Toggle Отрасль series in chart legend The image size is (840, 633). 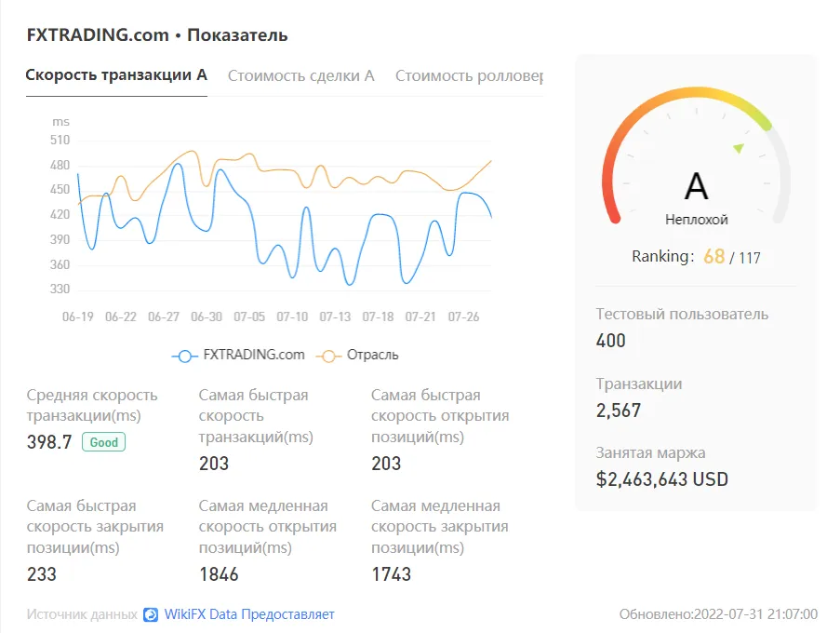coord(357,356)
